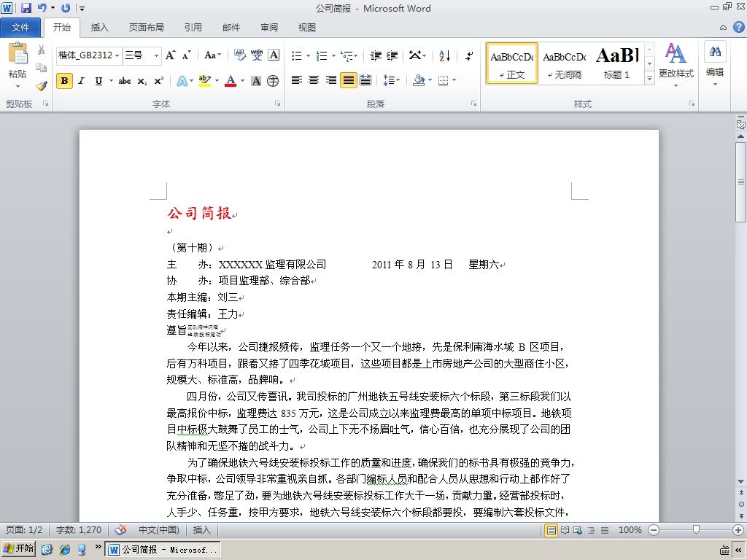The width and height of the screenshot is (747, 560).
Task: Open the font size dropdown
Action: tap(156, 55)
